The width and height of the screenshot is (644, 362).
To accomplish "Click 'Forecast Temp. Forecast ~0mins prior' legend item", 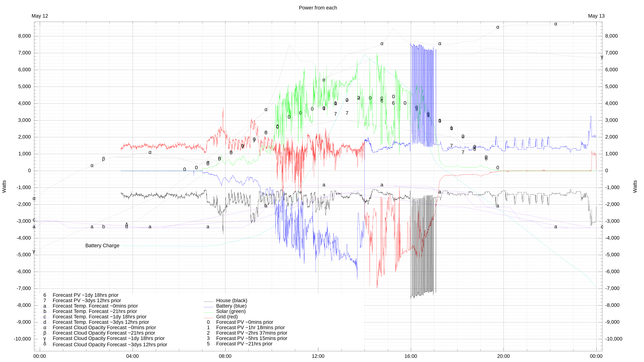I will pyautogui.click(x=95, y=306).
